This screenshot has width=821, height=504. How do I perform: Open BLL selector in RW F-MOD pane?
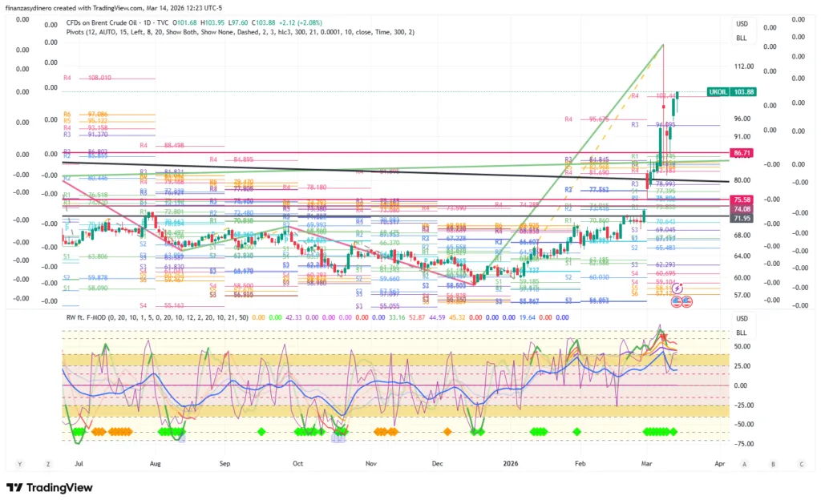tap(742, 330)
